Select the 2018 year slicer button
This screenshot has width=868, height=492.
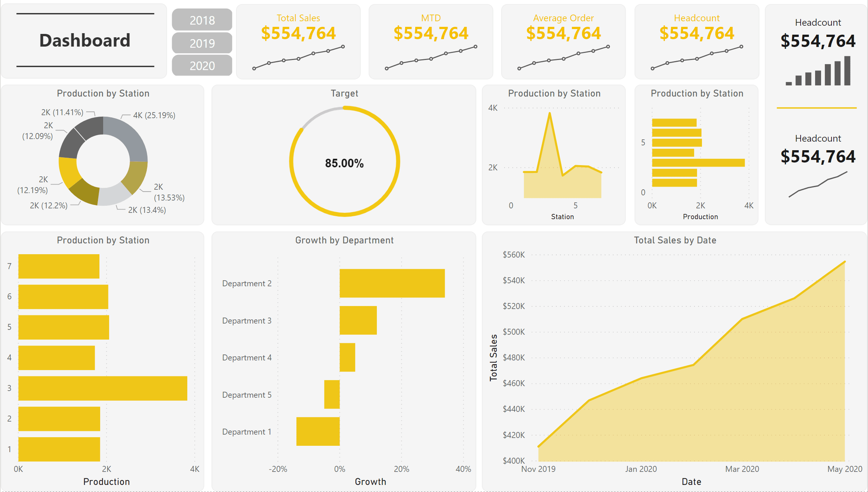202,20
